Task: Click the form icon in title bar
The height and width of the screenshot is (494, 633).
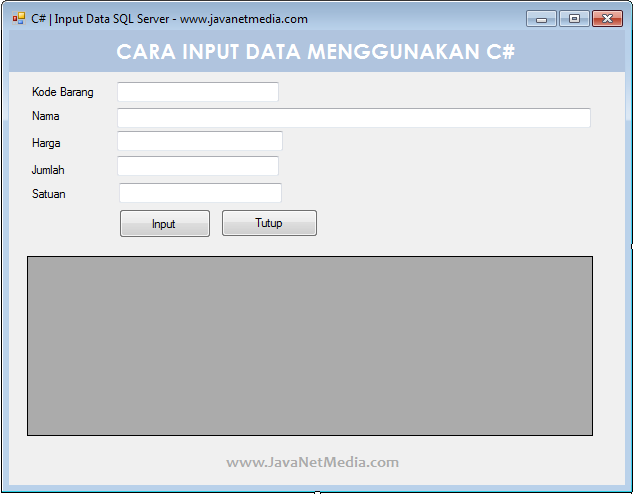Action: (19, 18)
